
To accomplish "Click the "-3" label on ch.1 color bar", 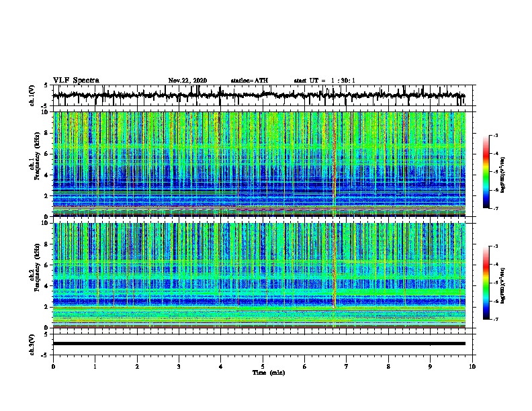I will tap(496, 135).
